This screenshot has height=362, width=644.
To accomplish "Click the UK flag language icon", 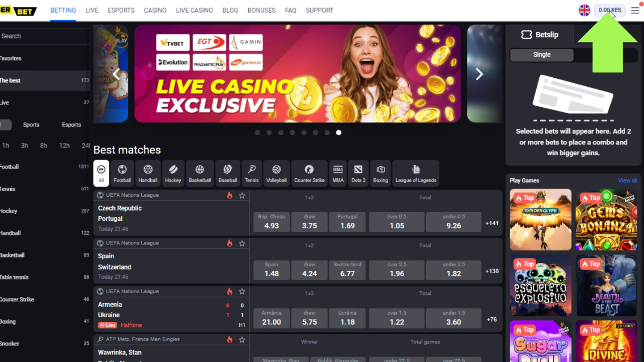I will point(585,10).
